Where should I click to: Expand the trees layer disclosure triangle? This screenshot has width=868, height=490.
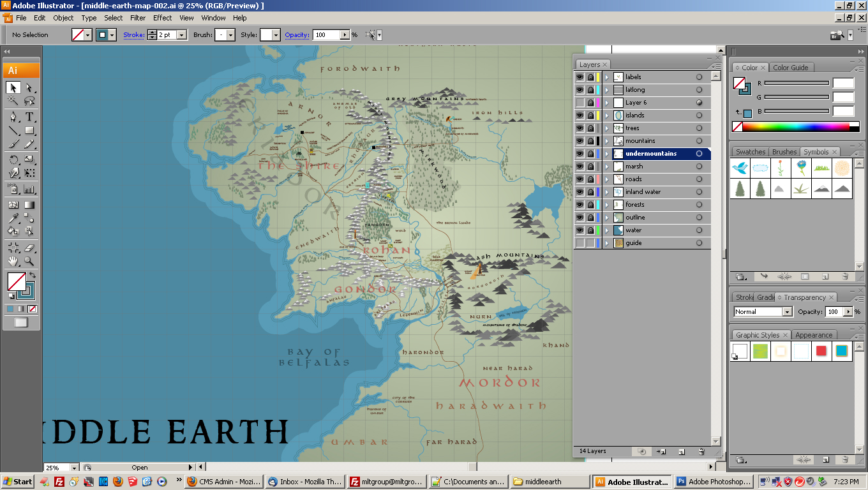coord(607,128)
